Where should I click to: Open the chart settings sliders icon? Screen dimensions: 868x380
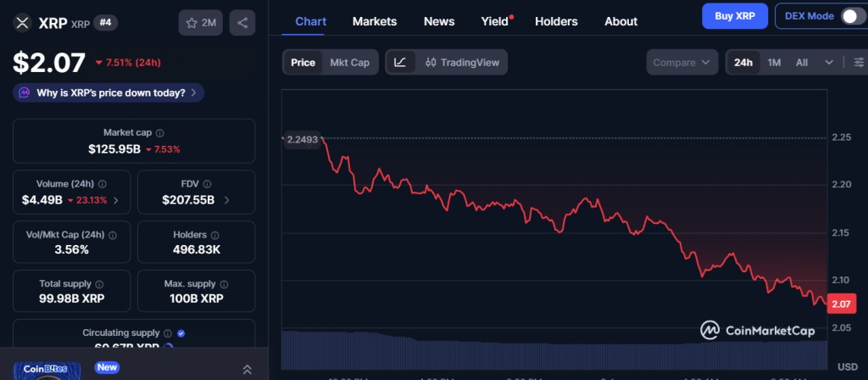tap(859, 62)
